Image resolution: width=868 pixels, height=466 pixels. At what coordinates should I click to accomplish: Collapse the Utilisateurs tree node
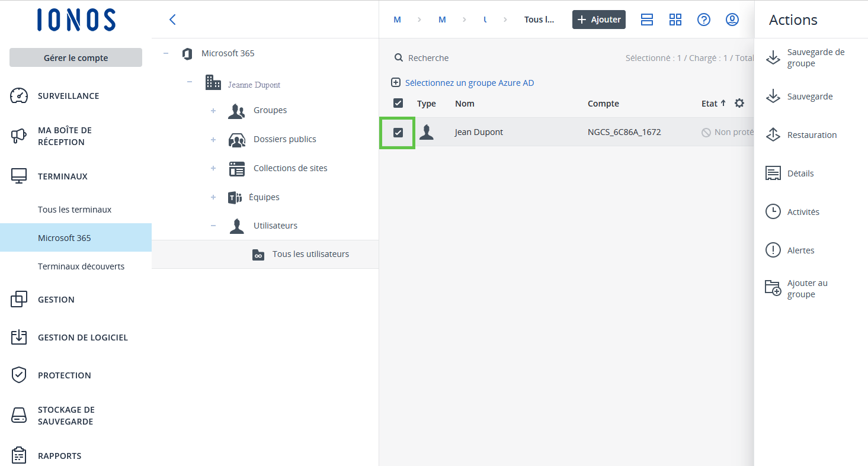pos(213,226)
